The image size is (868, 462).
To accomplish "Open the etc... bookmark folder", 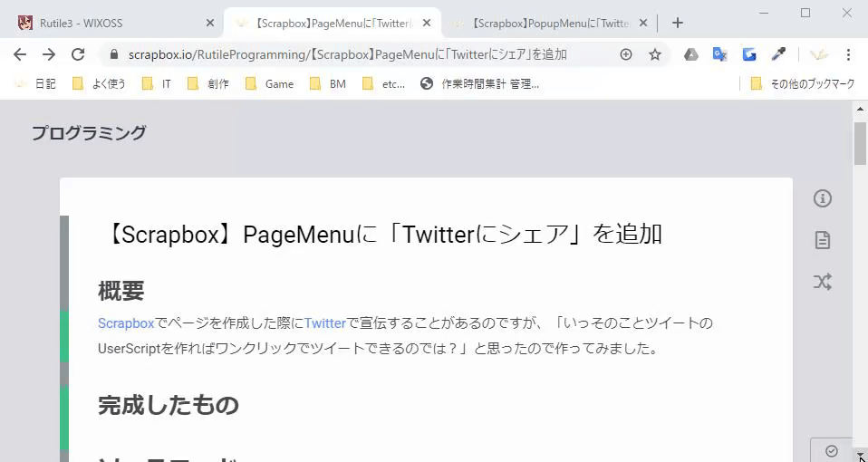I will point(383,84).
